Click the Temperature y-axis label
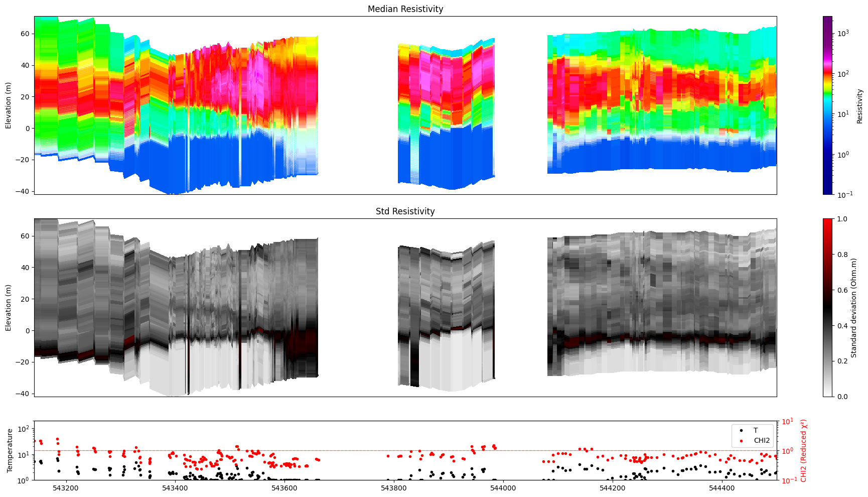The height and width of the screenshot is (497, 868). click(x=9, y=450)
